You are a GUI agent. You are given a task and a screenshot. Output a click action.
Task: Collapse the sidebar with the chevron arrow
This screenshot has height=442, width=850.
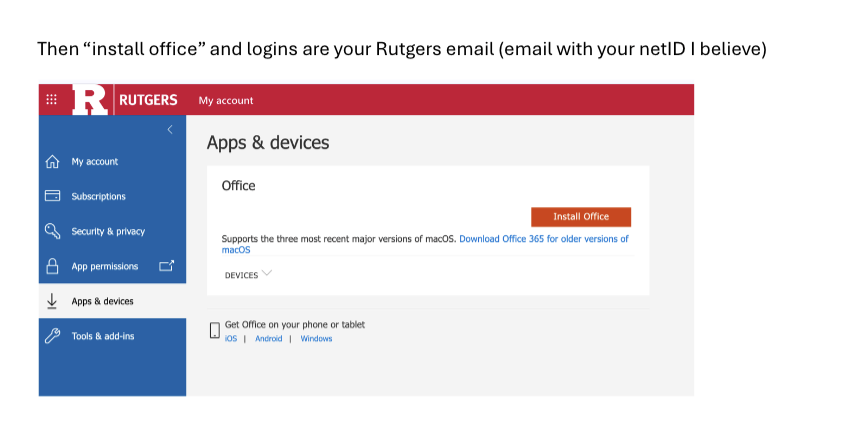pyautogui.click(x=170, y=130)
